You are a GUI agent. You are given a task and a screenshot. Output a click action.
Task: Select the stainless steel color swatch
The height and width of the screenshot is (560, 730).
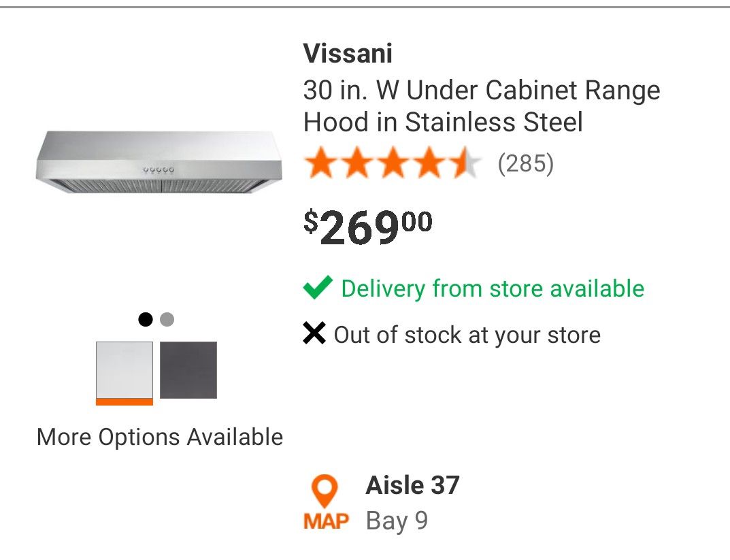[125, 374]
